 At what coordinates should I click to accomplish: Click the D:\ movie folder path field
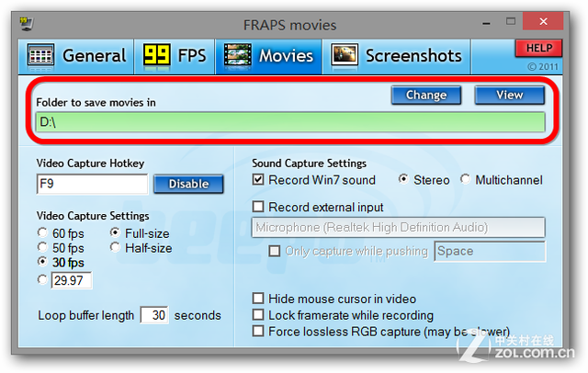coord(290,122)
